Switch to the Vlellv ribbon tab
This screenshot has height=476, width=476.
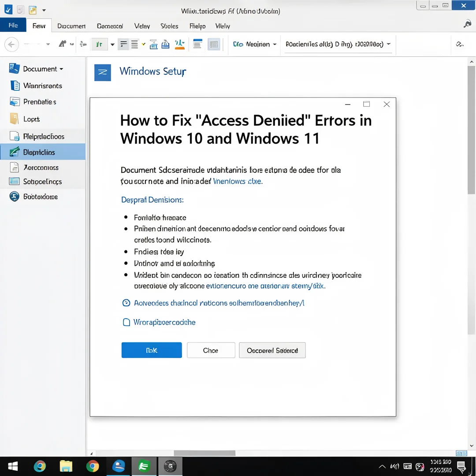click(223, 26)
